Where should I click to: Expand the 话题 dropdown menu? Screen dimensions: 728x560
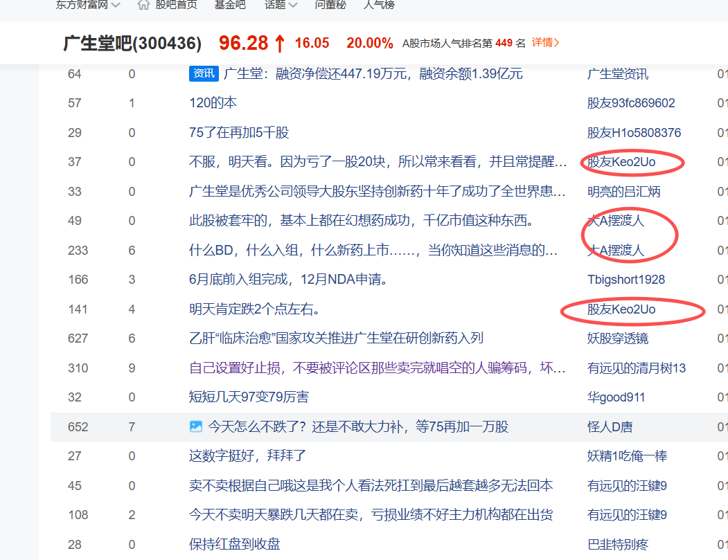click(x=293, y=5)
